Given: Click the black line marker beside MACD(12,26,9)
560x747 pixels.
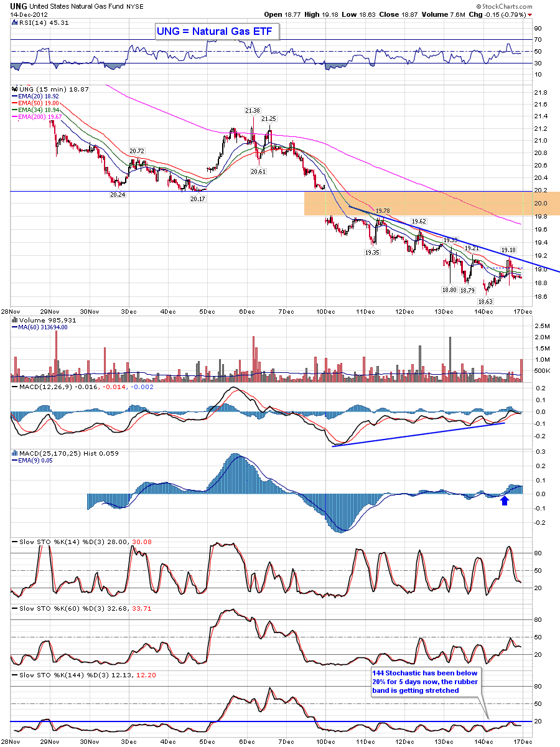Looking at the screenshot, I should click(14, 388).
